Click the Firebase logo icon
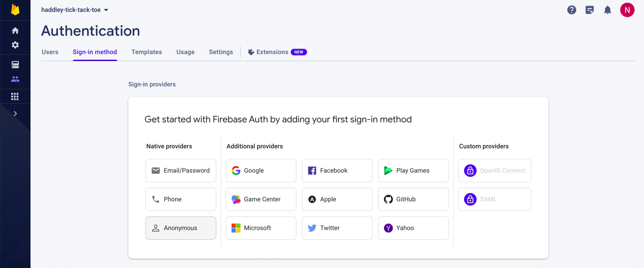 (x=15, y=9)
